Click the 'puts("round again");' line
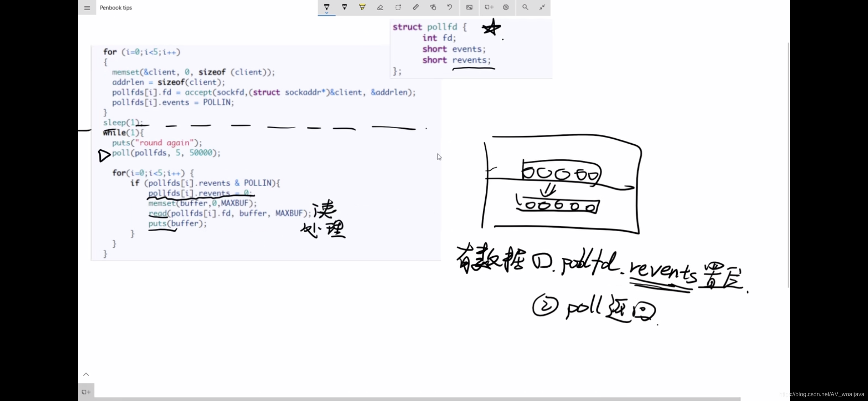The width and height of the screenshot is (868, 401). (157, 143)
